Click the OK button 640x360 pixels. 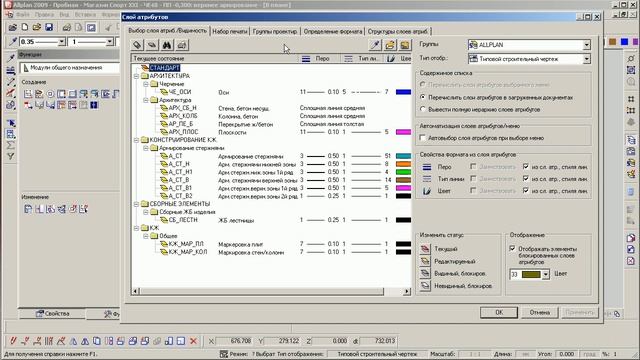[499, 312]
